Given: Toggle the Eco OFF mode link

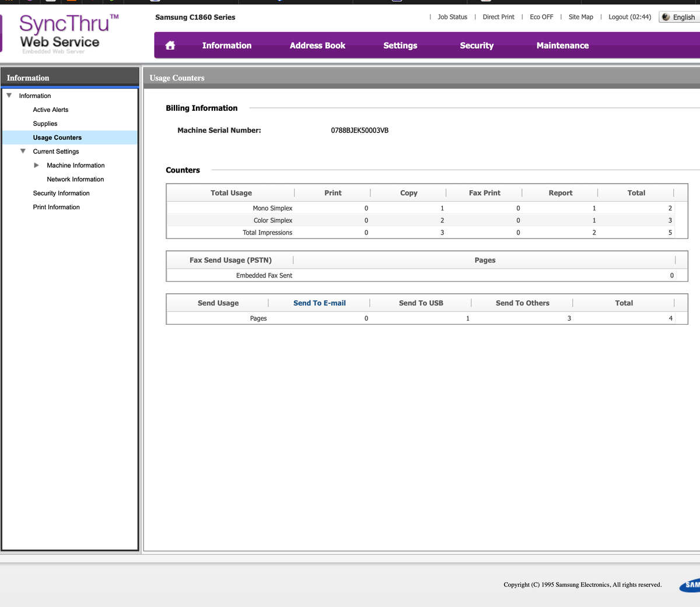Looking at the screenshot, I should coord(541,17).
